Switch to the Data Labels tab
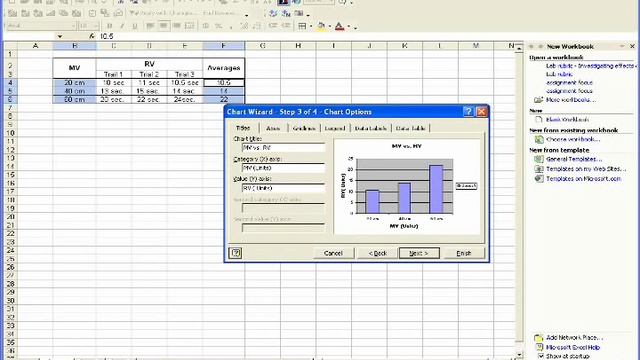The height and width of the screenshot is (360, 640). (371, 128)
